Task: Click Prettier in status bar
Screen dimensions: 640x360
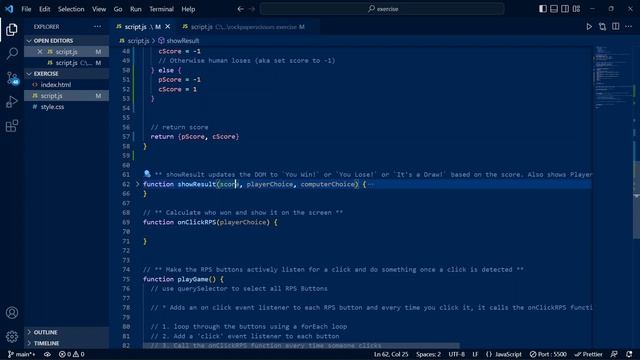Action: [588, 354]
